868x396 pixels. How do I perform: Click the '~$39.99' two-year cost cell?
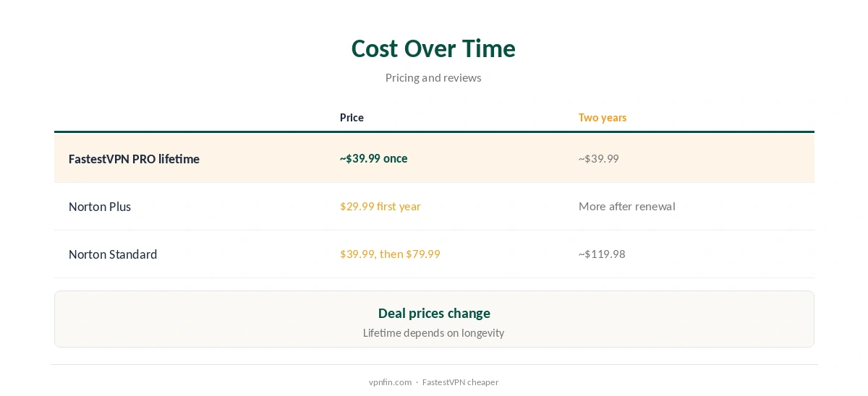599,158
